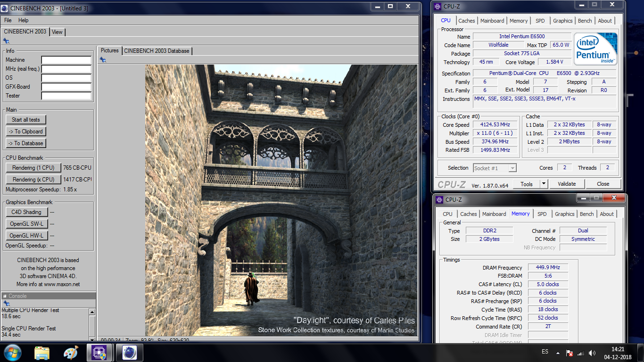Screen dimensions: 644x362
Task: Open the Help menu in CINEBENCH
Action: [x=24, y=20]
